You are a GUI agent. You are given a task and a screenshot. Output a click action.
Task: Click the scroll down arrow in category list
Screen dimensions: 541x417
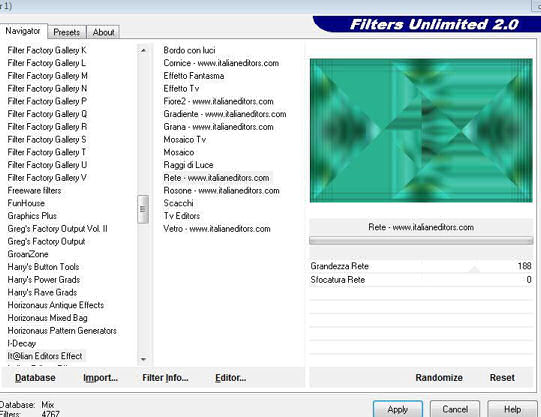(x=143, y=359)
